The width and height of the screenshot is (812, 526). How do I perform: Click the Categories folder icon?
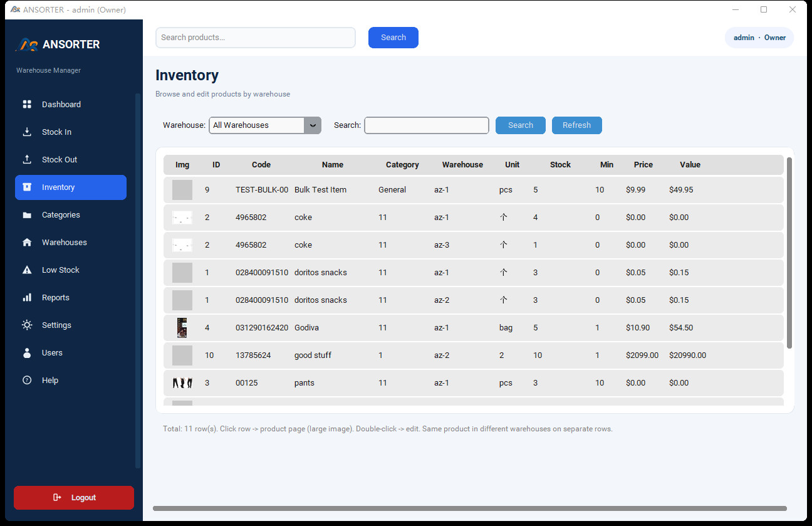click(27, 214)
